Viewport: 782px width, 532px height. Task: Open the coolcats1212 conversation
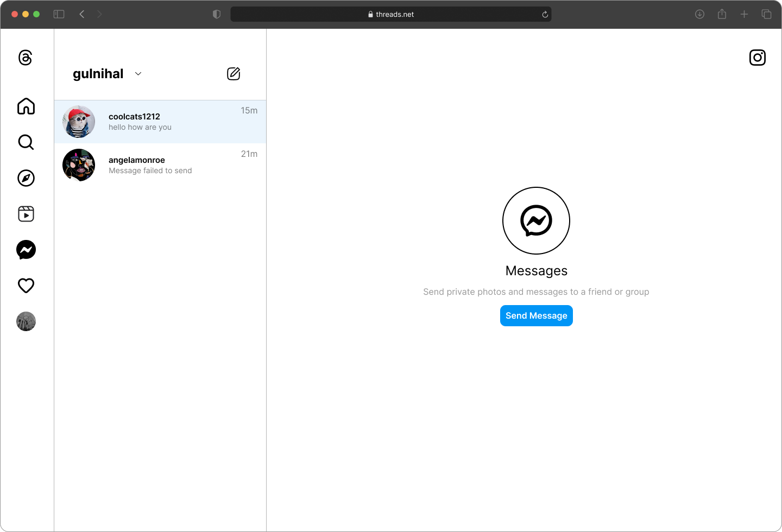160,122
